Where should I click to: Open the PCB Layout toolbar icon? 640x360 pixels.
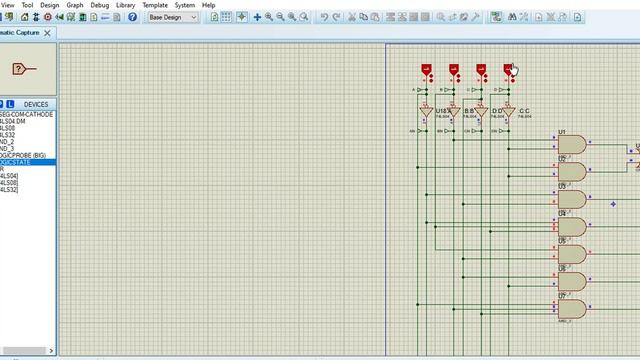tap(48, 17)
